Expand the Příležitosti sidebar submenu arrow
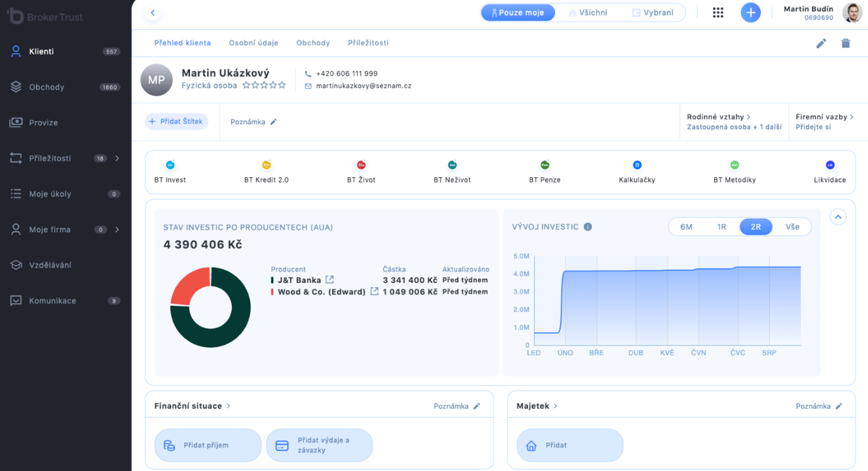This screenshot has width=868, height=471. click(117, 158)
